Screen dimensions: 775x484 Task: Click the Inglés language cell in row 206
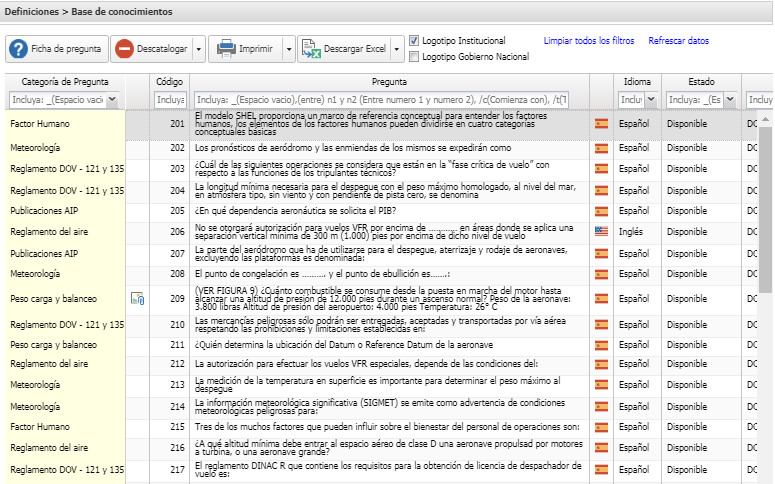point(631,231)
